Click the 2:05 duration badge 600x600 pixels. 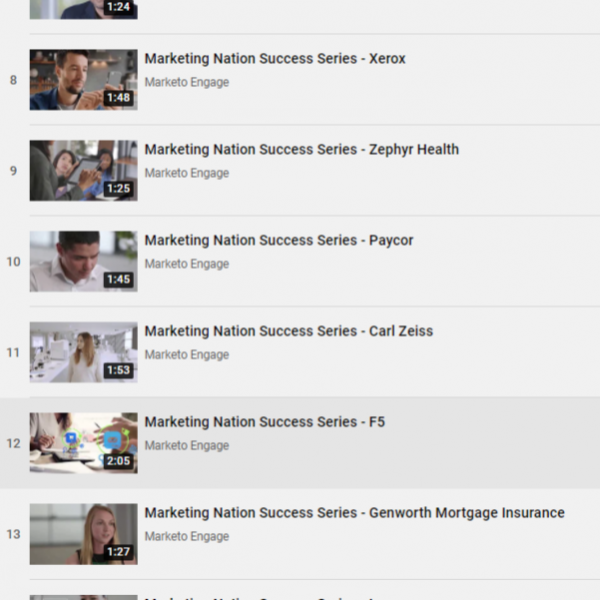119,461
